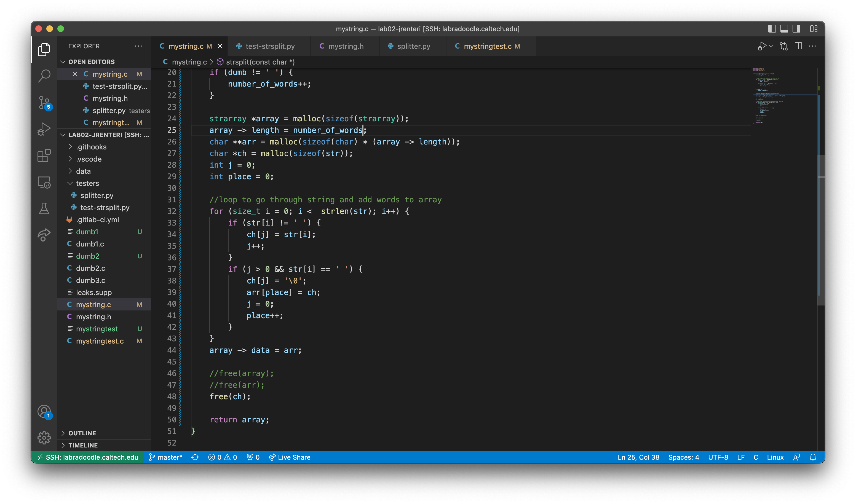The width and height of the screenshot is (856, 504).
Task: Click the Manage gear icon
Action: (x=44, y=438)
